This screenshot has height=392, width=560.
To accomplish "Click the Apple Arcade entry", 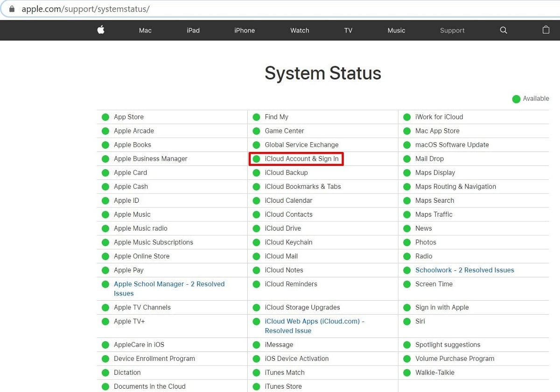I will click(134, 131).
